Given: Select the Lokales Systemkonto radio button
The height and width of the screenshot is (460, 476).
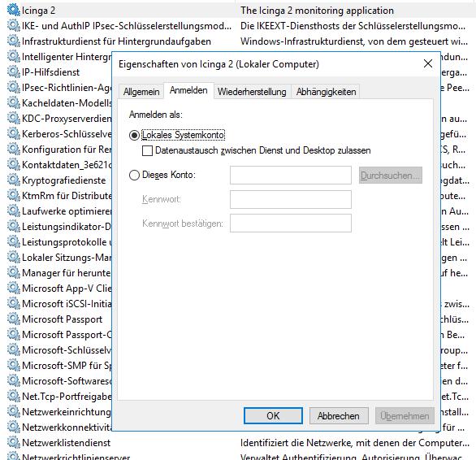Looking at the screenshot, I should [134, 135].
